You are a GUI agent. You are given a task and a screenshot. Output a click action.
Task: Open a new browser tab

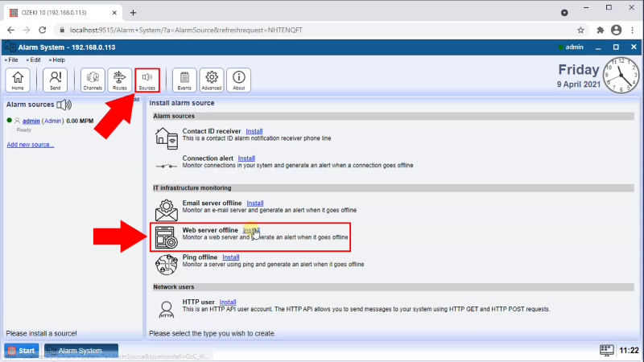coord(133,13)
